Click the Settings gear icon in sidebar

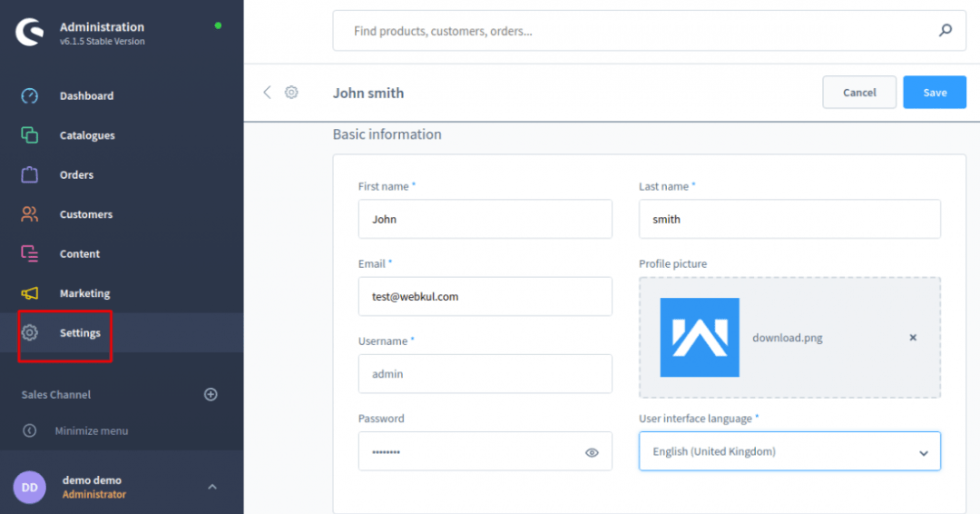pyautogui.click(x=29, y=332)
